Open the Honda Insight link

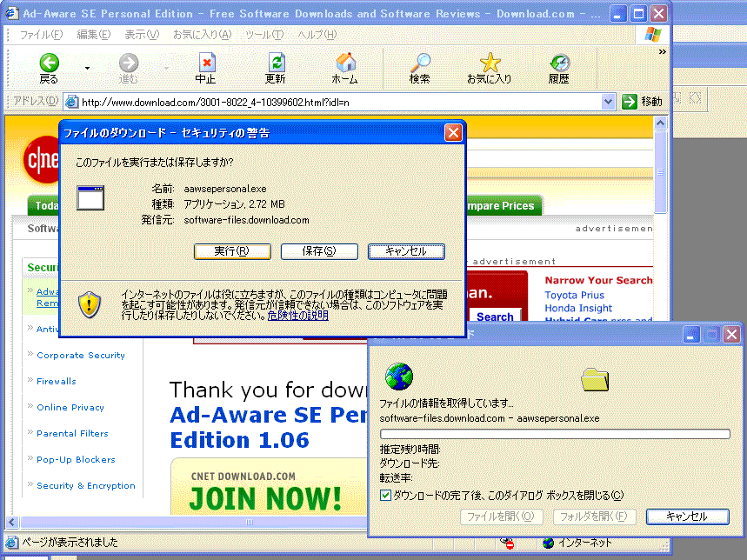pos(578,308)
